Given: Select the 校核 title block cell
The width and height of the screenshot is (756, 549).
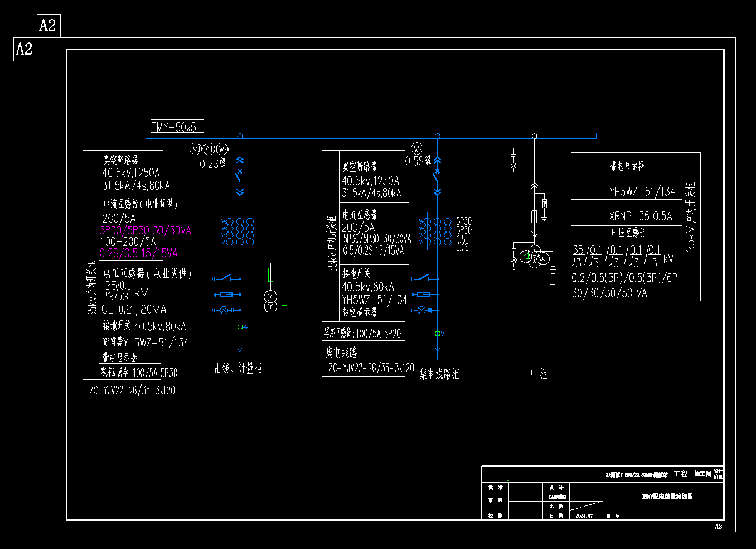Looking at the screenshot, I should 495,516.
